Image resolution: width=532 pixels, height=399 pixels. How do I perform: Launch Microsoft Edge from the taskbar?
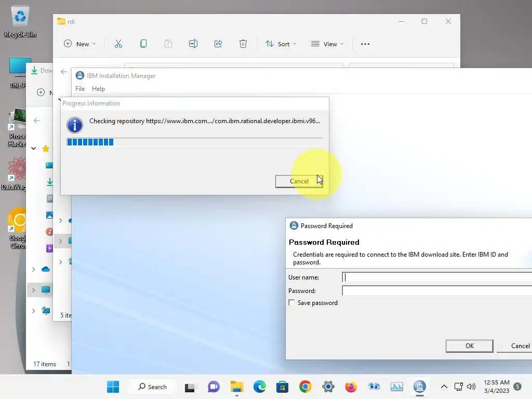260,387
